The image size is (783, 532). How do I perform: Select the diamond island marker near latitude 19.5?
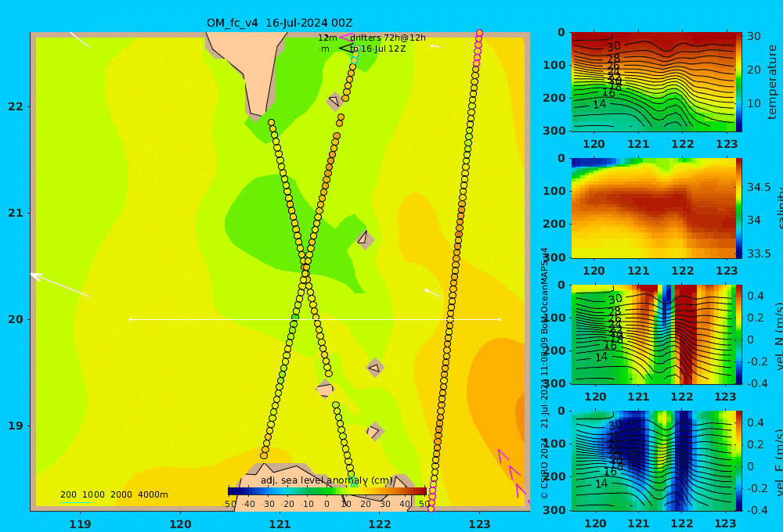375,368
